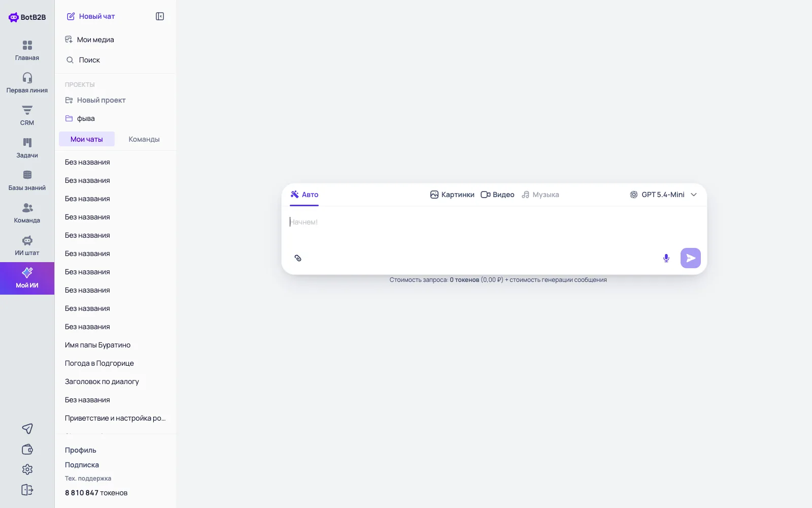Click the paper plane icon in sidebar
The image size is (812, 508).
(x=27, y=429)
